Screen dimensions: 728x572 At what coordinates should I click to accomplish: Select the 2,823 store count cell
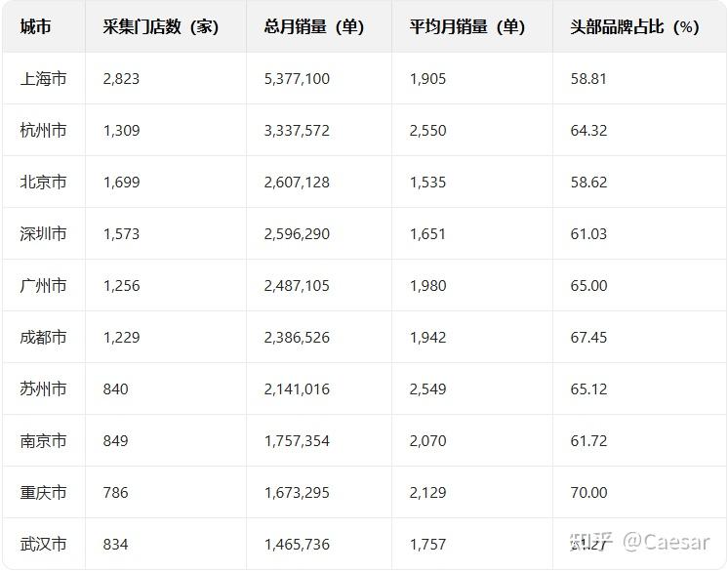121,79
